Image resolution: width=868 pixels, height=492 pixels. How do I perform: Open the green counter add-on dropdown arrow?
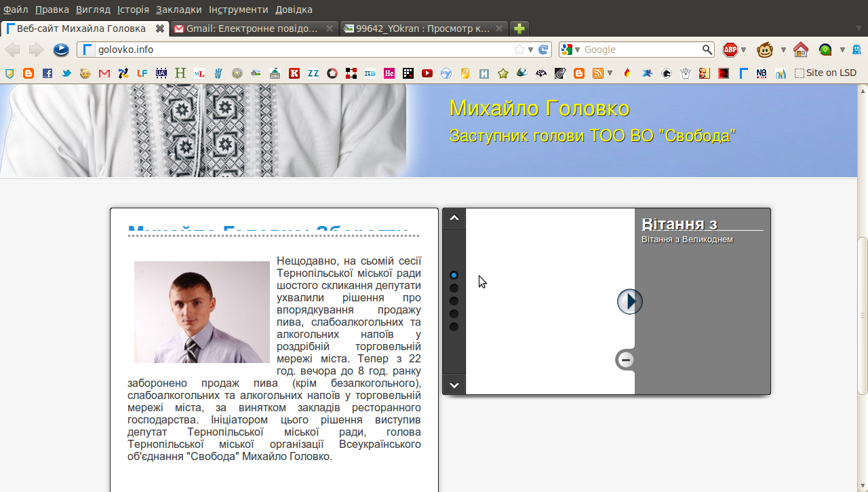842,50
